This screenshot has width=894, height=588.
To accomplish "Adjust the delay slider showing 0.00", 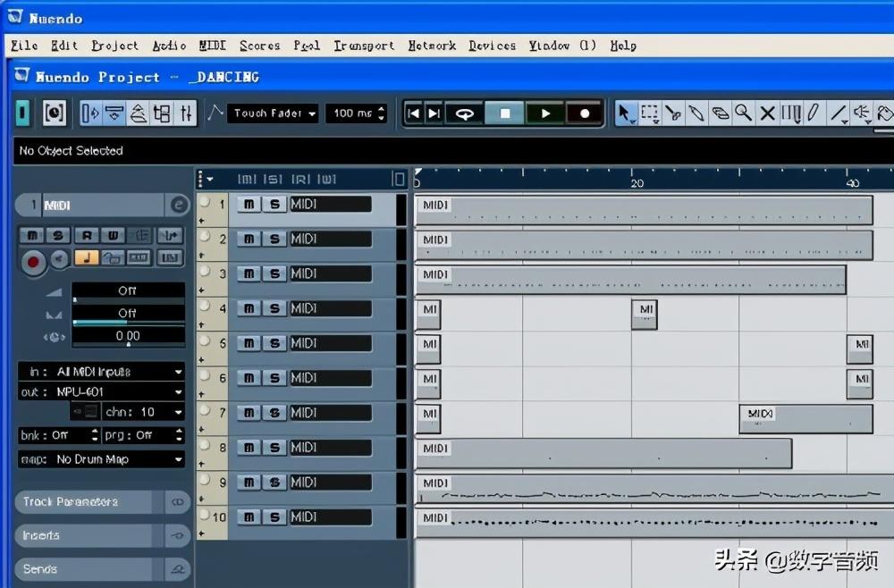I will tap(128, 337).
